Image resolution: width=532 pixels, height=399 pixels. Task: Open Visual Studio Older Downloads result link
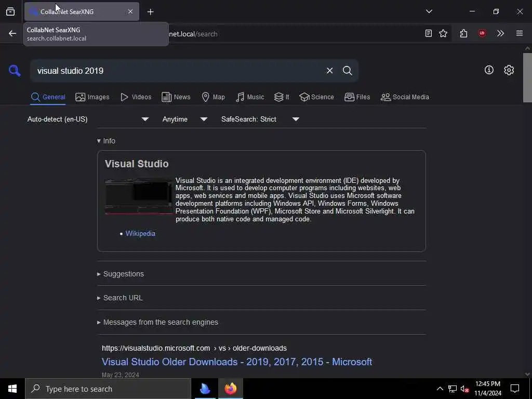click(x=237, y=362)
